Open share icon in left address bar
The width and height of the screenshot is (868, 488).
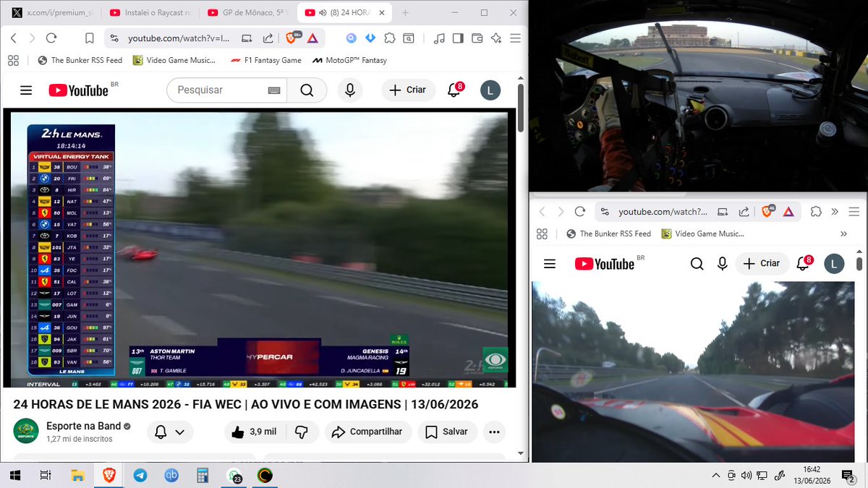pos(268,38)
